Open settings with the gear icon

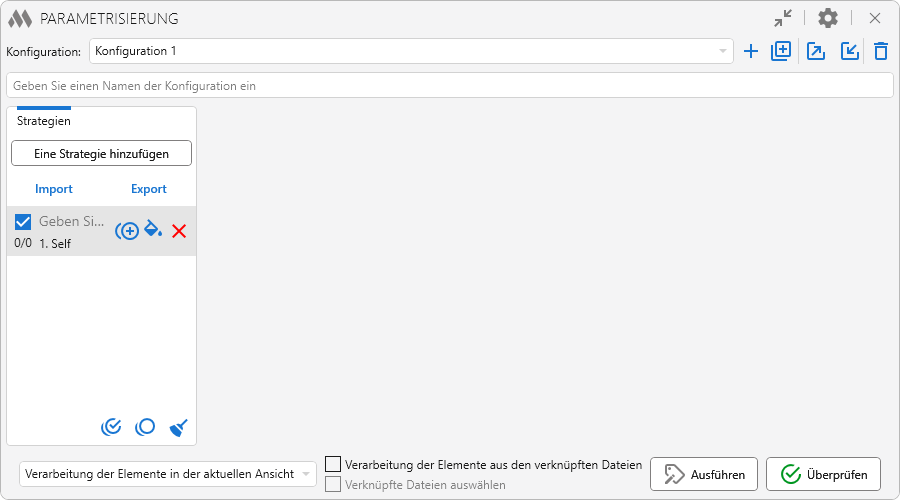pyautogui.click(x=828, y=18)
